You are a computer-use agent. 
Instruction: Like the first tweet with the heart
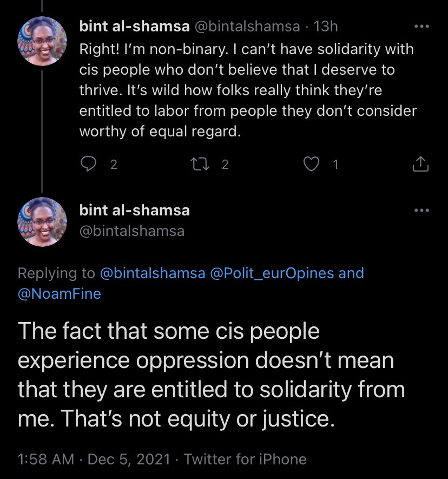tap(311, 165)
